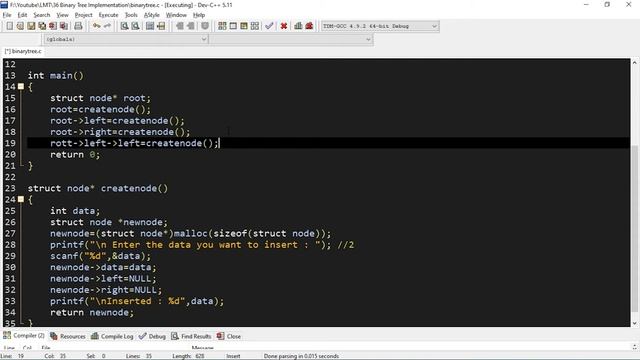This screenshot has width=640, height=360.
Task: Open the Tools menu
Action: [x=131, y=15]
